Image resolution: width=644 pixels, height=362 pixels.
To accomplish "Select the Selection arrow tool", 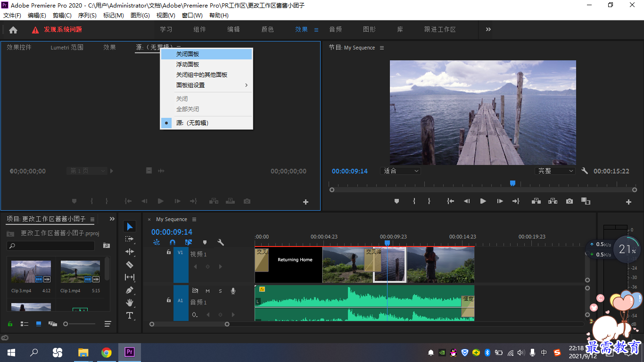I will coord(130,227).
